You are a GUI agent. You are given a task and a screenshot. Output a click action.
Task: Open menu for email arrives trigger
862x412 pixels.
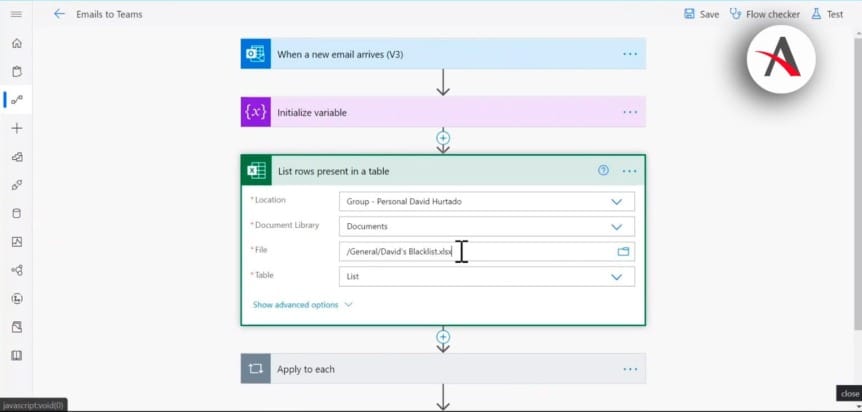tap(630, 54)
